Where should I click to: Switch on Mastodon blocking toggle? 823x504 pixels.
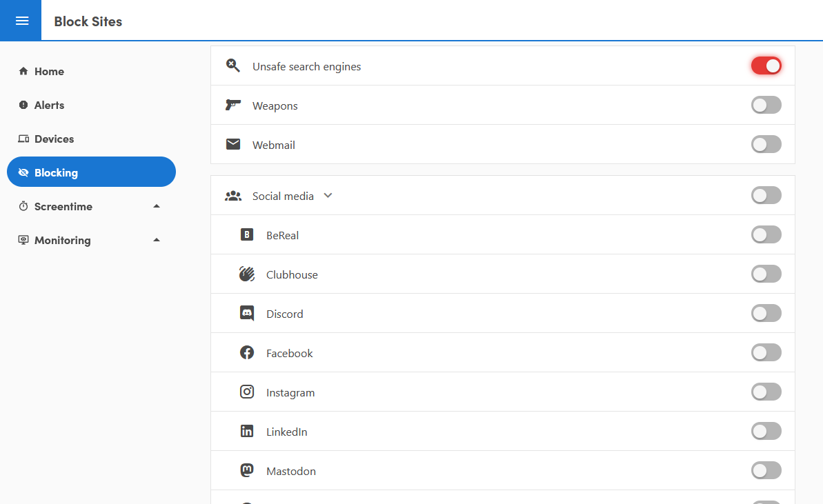pos(766,470)
